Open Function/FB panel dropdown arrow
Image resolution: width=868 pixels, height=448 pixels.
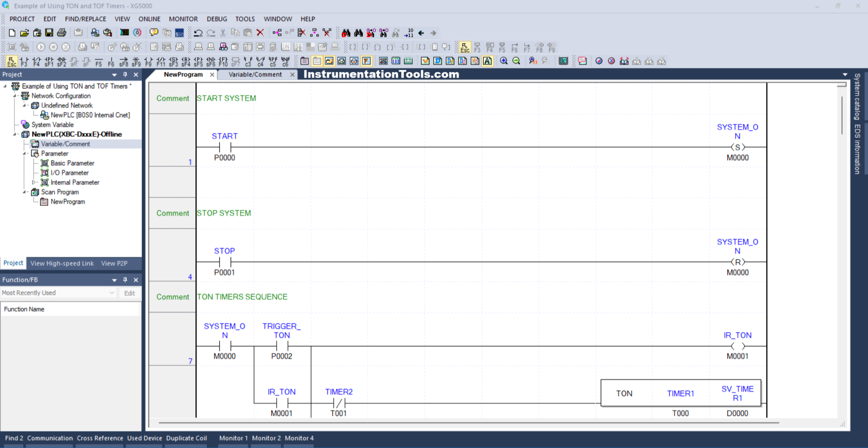pyautogui.click(x=114, y=281)
